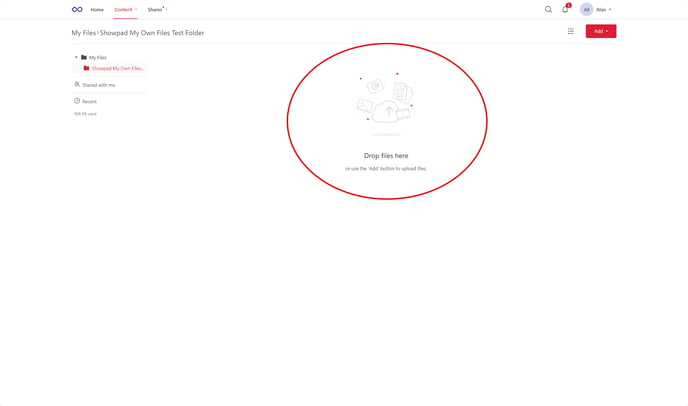Image resolution: width=688 pixels, height=406 pixels.
Task: Click the Shared with me people icon
Action: 77,85
